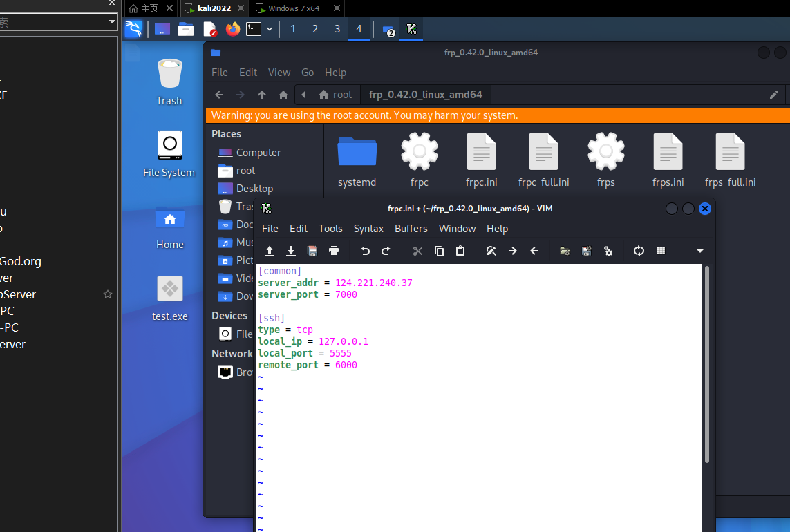Switch to workspace 1
The width and height of the screenshot is (790, 532).
293,29
